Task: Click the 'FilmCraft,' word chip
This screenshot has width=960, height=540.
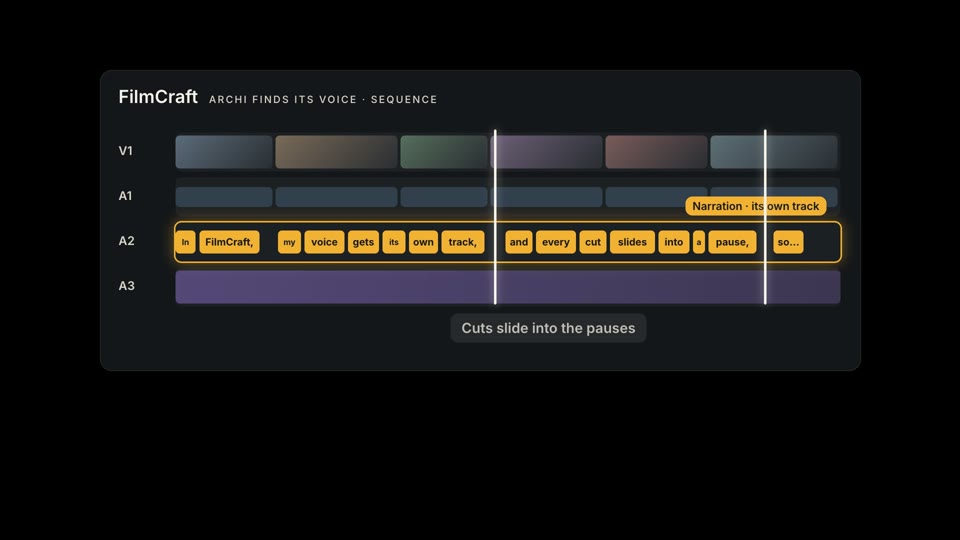Action: point(229,242)
